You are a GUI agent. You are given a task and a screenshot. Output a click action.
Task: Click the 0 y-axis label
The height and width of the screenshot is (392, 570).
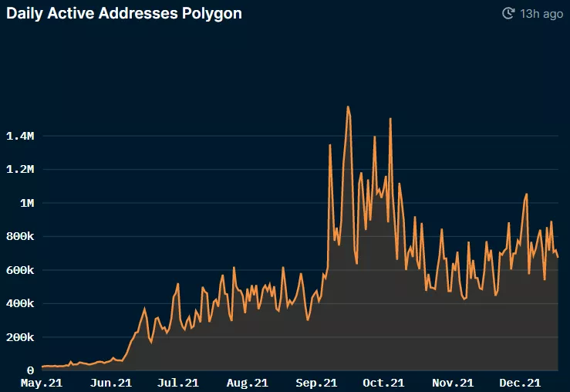pyautogui.click(x=31, y=370)
